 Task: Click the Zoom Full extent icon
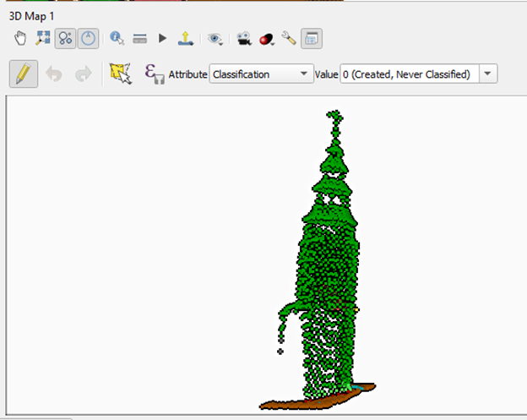point(43,38)
